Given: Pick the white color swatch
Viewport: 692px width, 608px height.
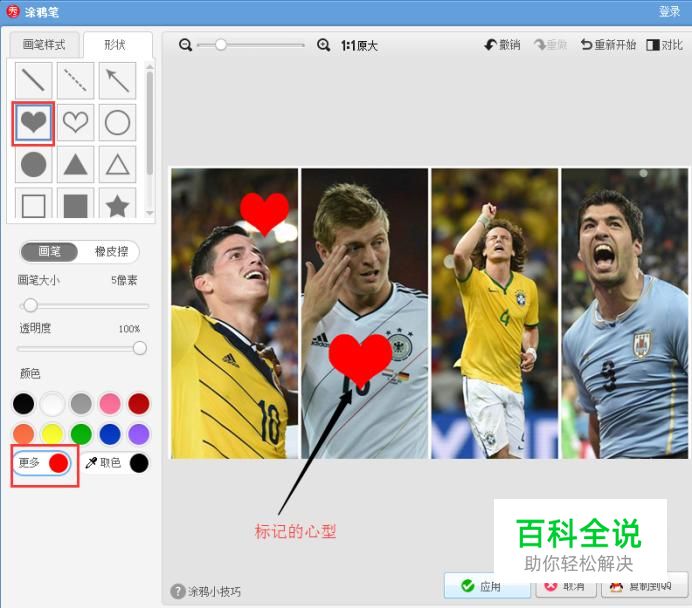Looking at the screenshot, I should pyautogui.click(x=53, y=404).
